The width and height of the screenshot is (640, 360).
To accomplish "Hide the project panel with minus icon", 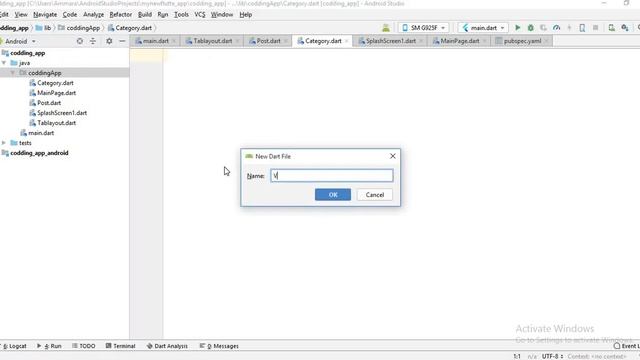I will [122, 41].
